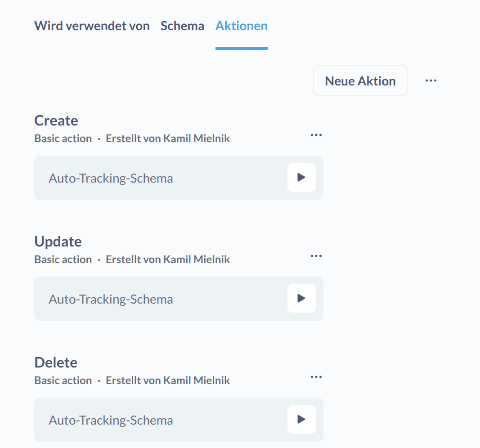Select the active Aktionen tab
Image resolution: width=480 pixels, height=448 pixels.
(241, 26)
